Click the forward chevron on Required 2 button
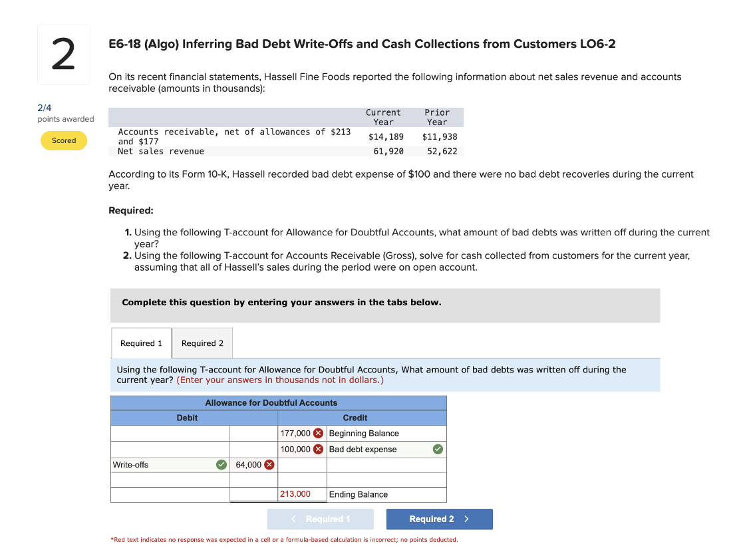733x560 pixels. pos(467,519)
